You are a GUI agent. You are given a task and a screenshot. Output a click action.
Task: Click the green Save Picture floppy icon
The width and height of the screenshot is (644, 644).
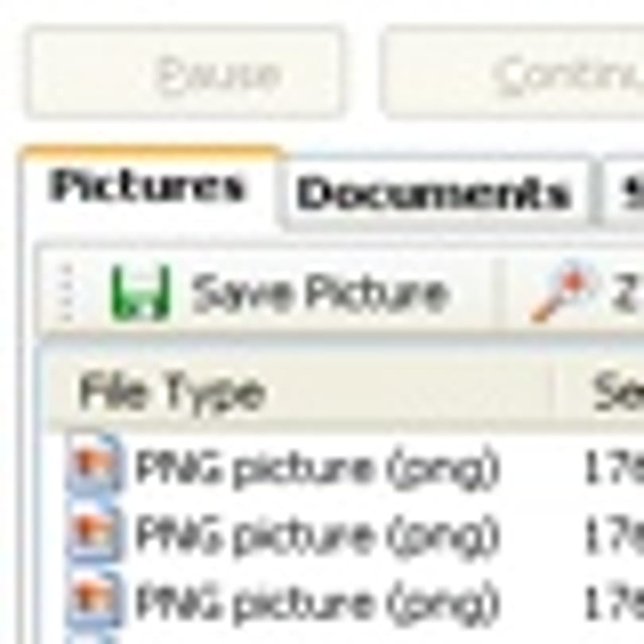(141, 293)
